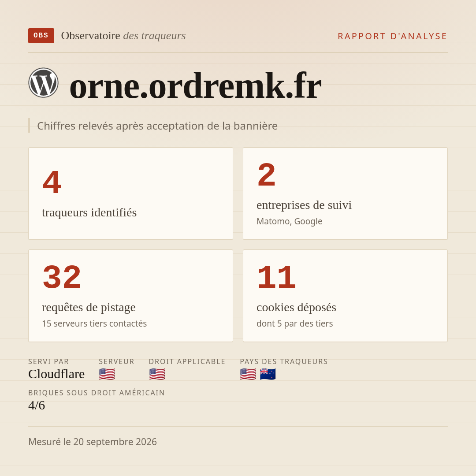Click the Rapport d'analyse label

[x=393, y=36]
